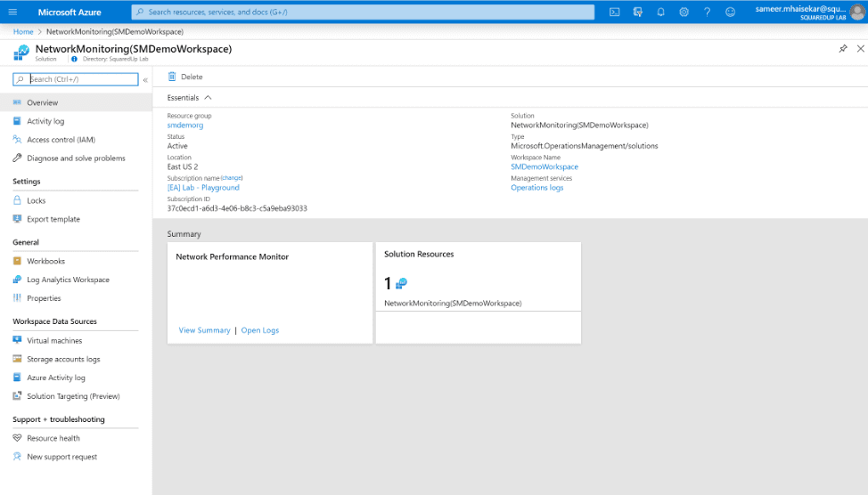
Task: Open the hamburger portal menu
Action: pos(12,12)
